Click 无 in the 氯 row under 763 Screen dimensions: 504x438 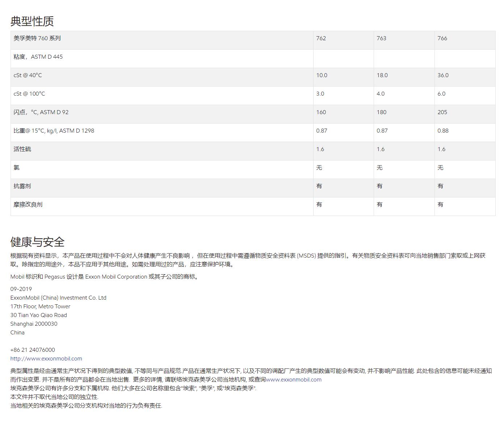pyautogui.click(x=379, y=168)
